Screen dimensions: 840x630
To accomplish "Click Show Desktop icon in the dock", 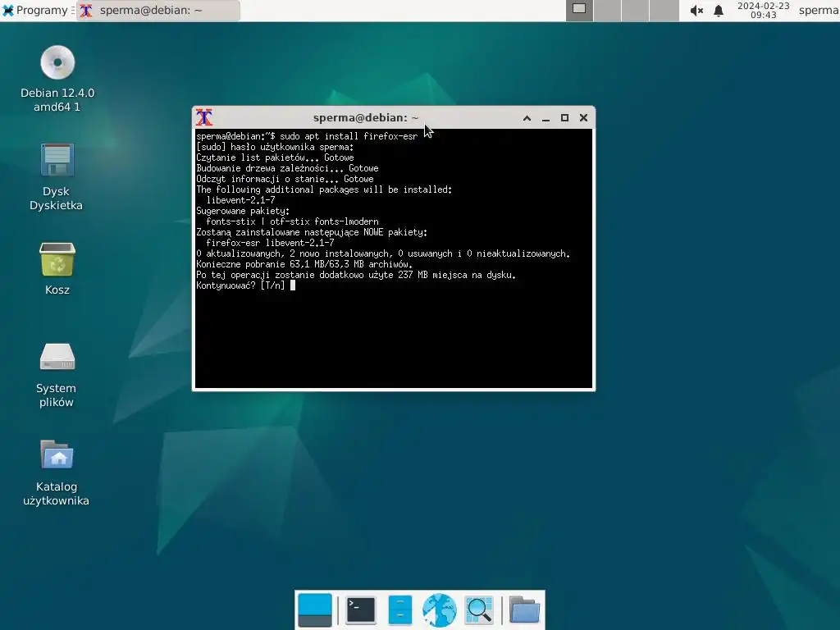I will (314, 609).
